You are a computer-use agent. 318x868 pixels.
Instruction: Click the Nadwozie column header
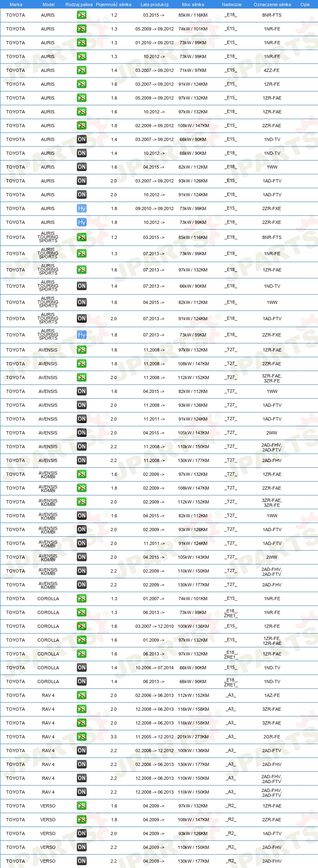point(232,4)
